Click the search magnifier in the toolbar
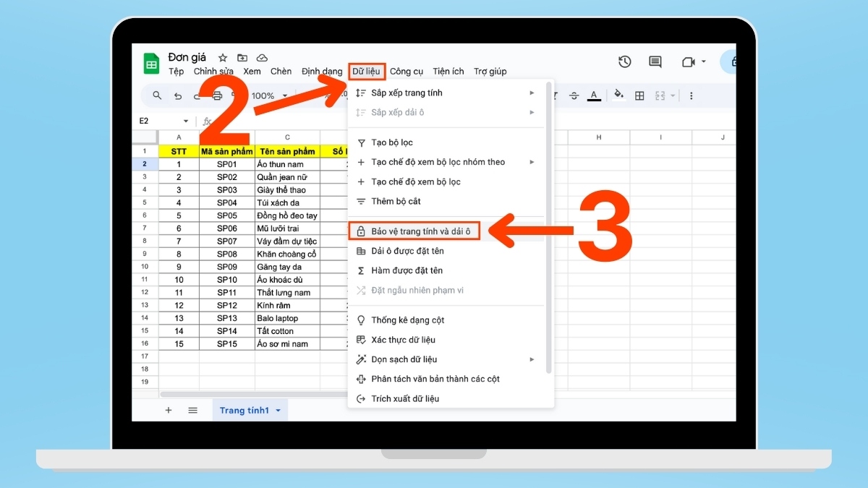868x488 pixels. tap(157, 95)
